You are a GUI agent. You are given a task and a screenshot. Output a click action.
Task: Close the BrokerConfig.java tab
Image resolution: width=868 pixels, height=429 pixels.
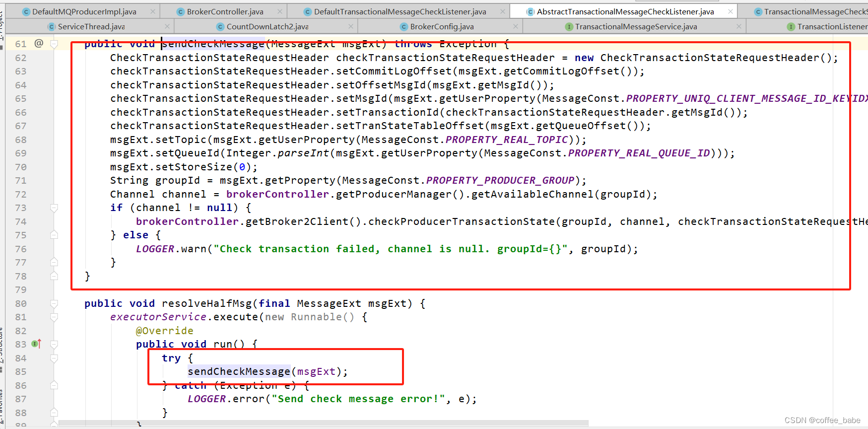tap(516, 26)
